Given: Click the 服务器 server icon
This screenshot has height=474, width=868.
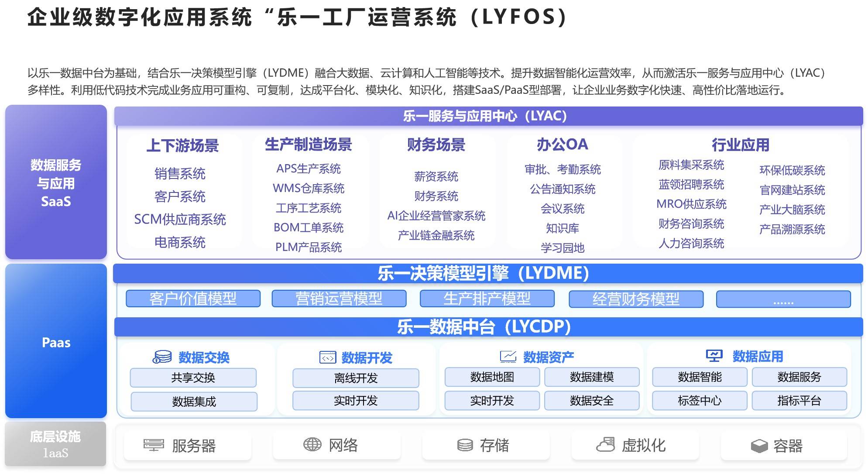Looking at the screenshot, I should click(154, 445).
